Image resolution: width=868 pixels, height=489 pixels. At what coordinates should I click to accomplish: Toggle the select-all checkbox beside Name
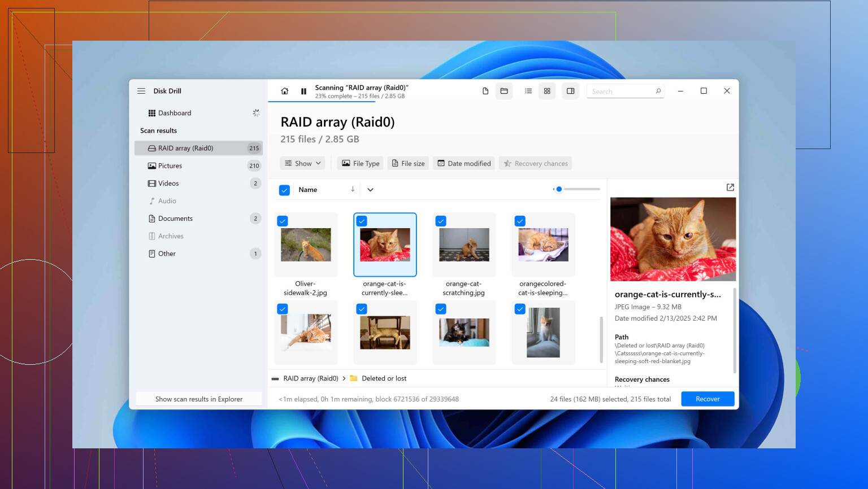[285, 190]
